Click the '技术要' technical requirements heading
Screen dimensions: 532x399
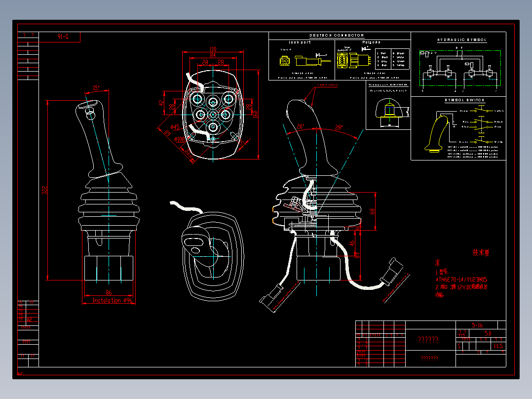click(x=481, y=253)
